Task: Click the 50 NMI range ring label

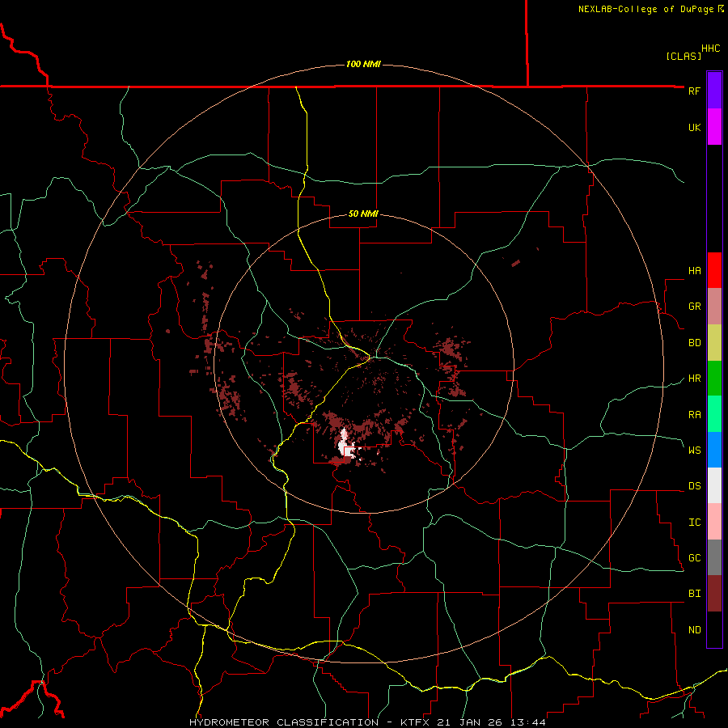Action: click(363, 214)
